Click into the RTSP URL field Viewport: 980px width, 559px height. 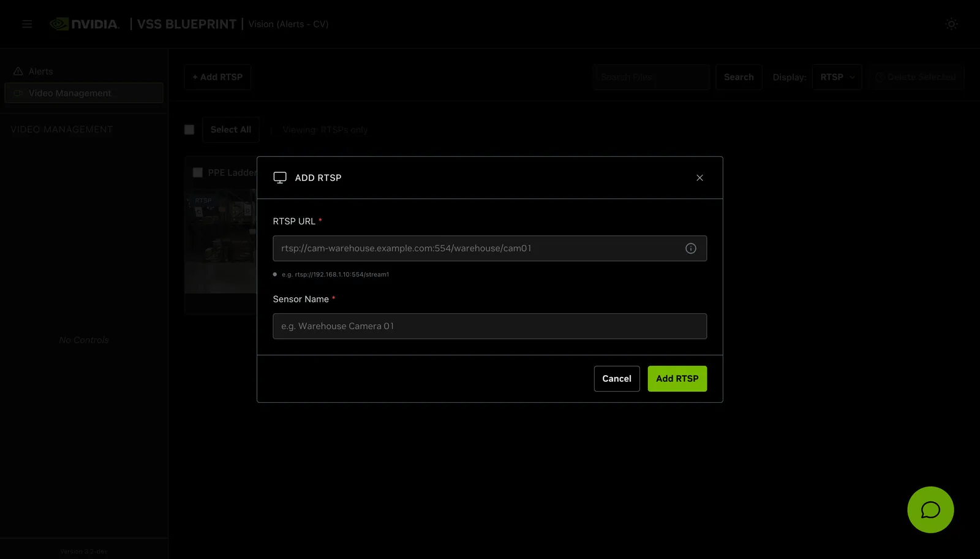(489, 248)
